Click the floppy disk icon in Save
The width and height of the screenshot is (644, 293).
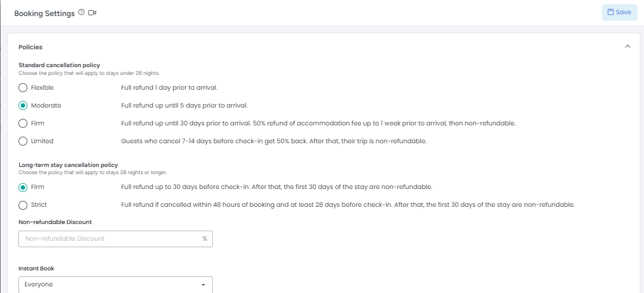click(610, 12)
